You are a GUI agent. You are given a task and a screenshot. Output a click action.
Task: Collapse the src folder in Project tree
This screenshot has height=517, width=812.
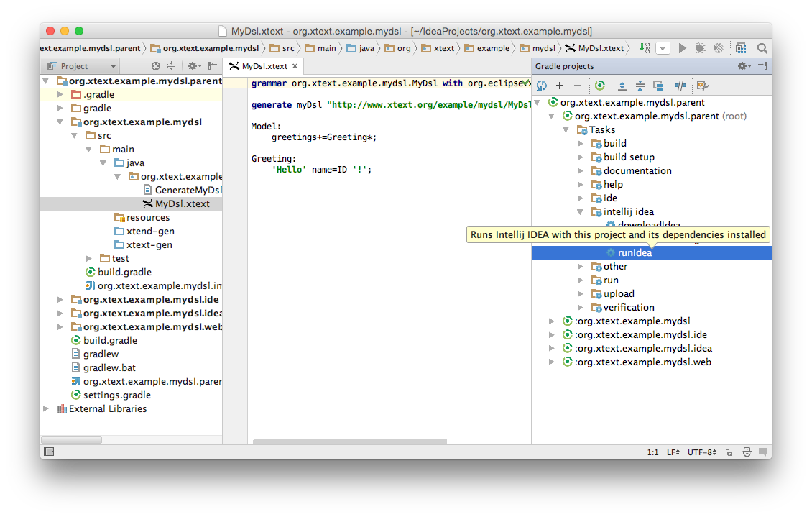click(75, 136)
